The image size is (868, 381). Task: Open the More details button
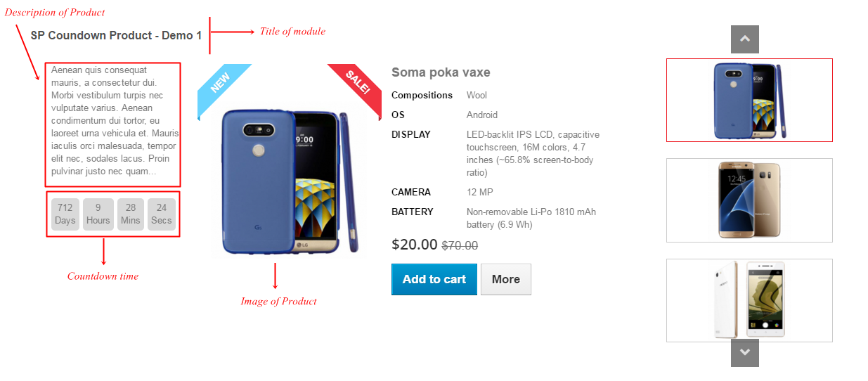tap(506, 279)
